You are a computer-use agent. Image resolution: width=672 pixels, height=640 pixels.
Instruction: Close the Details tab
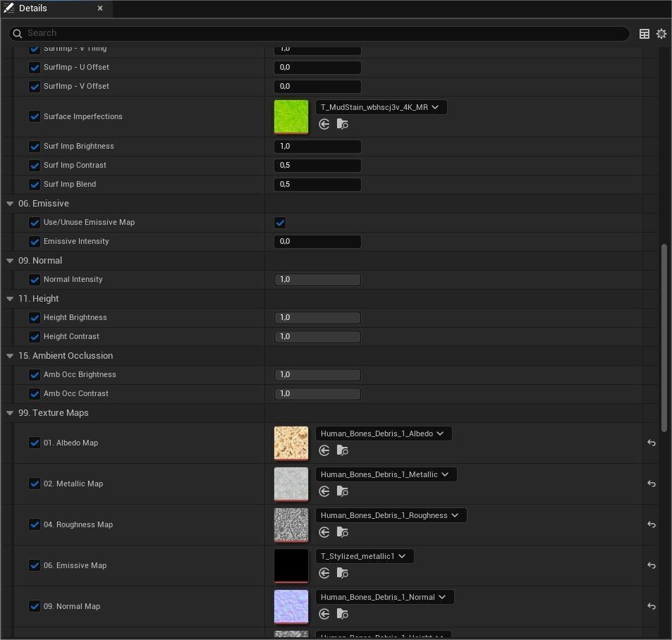pos(100,8)
